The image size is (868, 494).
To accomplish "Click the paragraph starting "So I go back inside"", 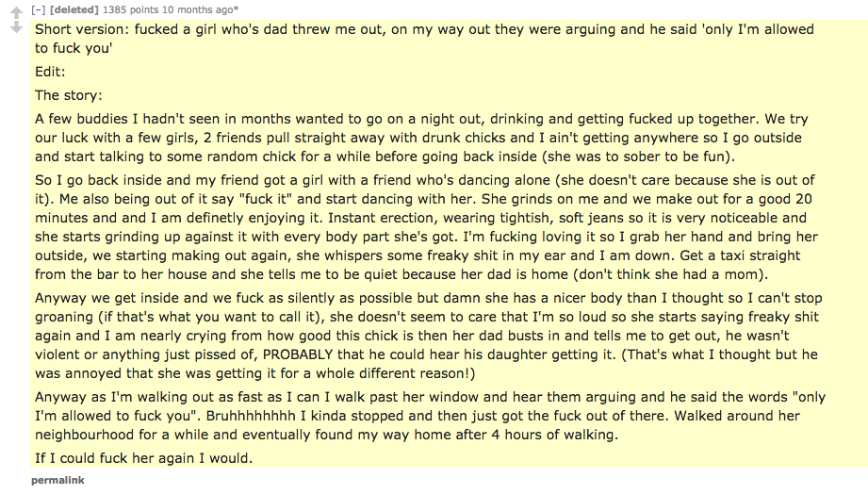I will [x=426, y=227].
